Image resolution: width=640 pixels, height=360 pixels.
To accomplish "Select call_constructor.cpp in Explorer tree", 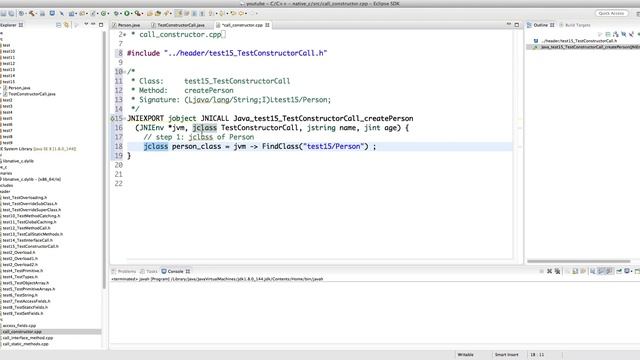I will (22, 332).
